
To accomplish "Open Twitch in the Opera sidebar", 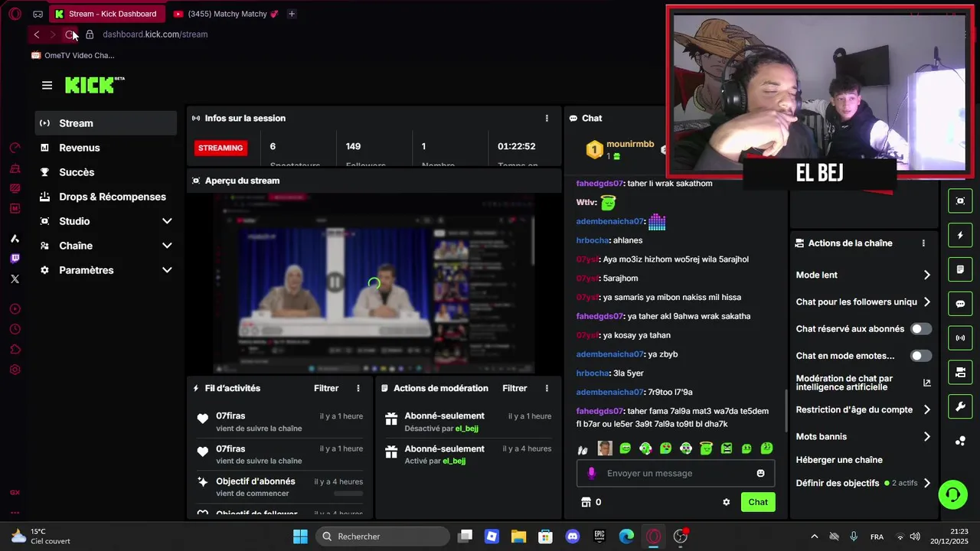I will 15,259.
